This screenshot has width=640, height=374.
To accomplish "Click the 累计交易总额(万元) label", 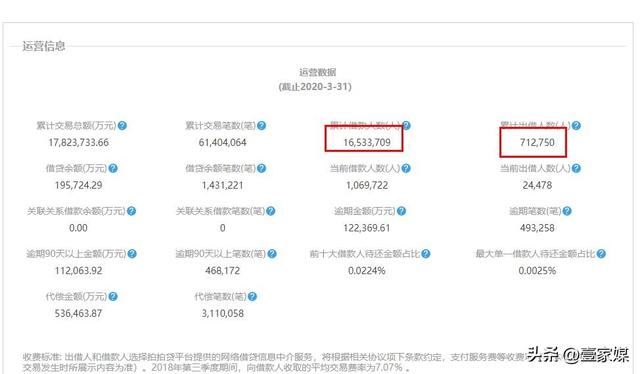I will click(x=76, y=126).
